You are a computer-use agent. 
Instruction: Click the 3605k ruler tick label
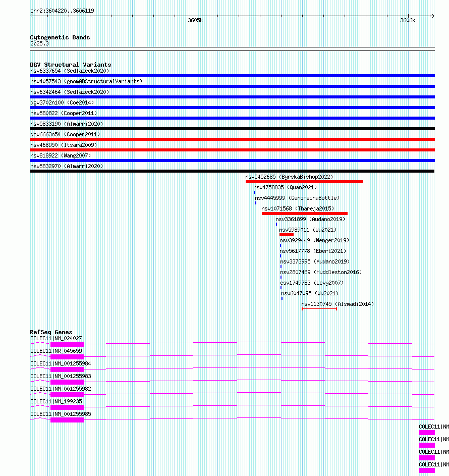tap(195, 20)
